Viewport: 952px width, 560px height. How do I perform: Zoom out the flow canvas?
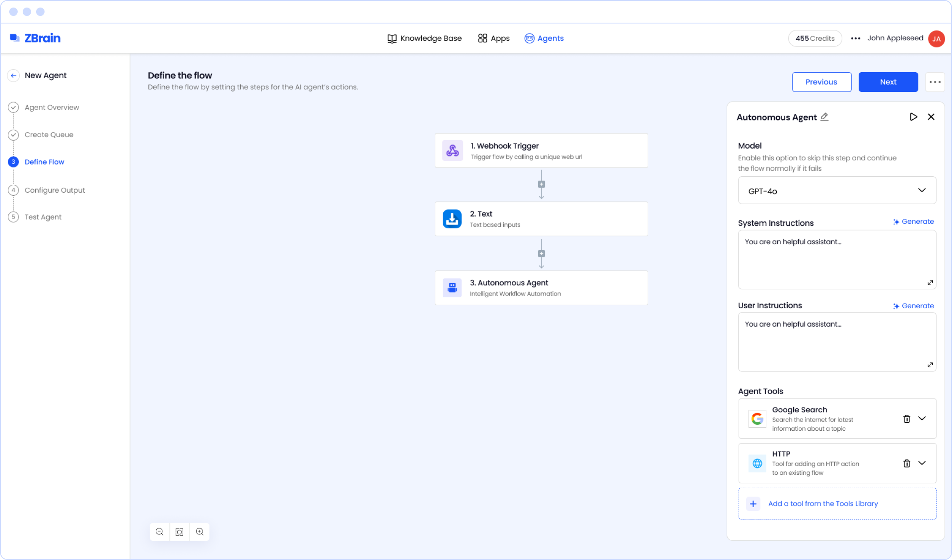(x=160, y=532)
